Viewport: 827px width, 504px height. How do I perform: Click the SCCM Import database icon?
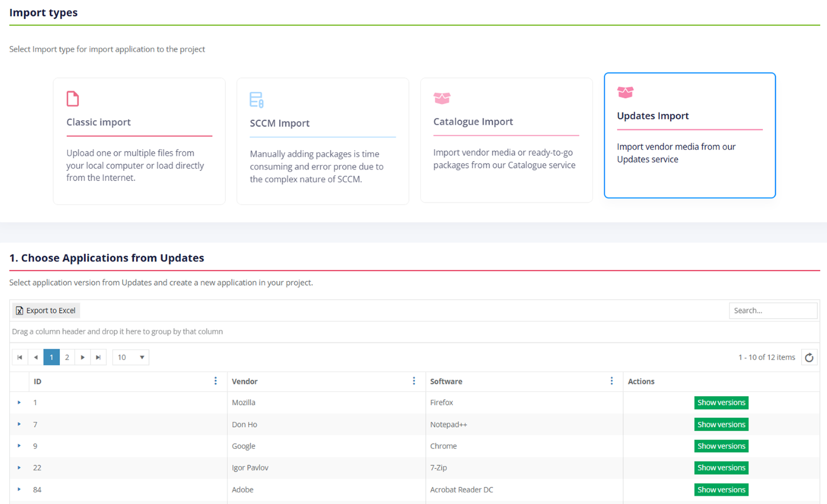click(x=256, y=100)
